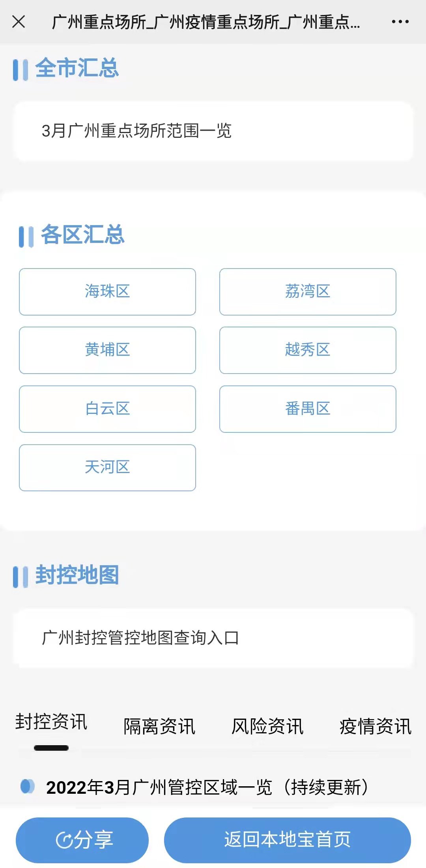Select 荔湾区 district button
426x868 pixels.
308,292
